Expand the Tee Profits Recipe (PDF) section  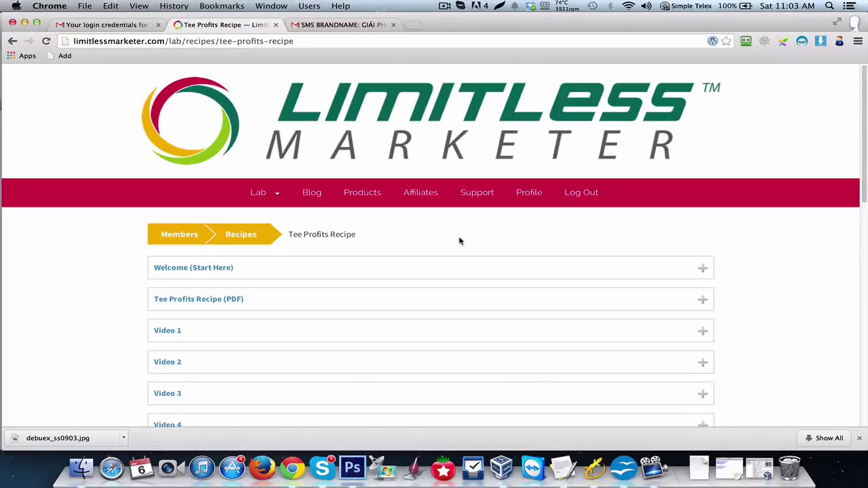coord(431,299)
